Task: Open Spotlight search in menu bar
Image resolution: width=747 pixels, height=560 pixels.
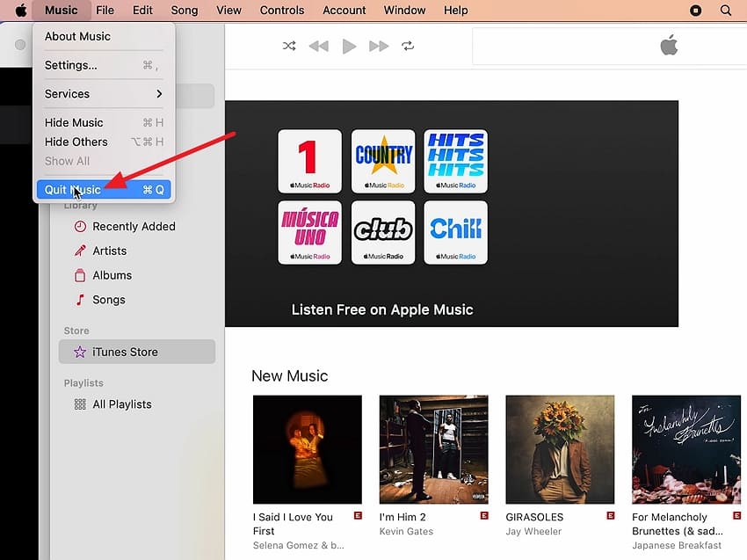Action: click(x=726, y=10)
